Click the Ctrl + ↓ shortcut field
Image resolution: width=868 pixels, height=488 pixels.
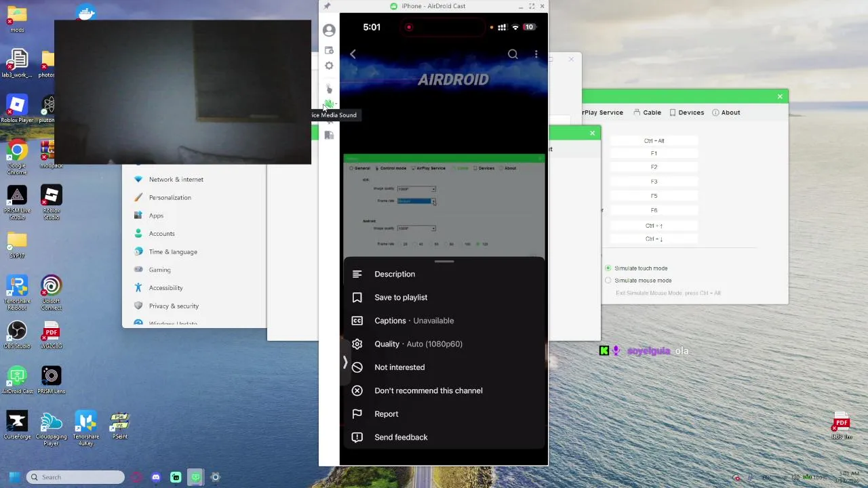click(654, 239)
